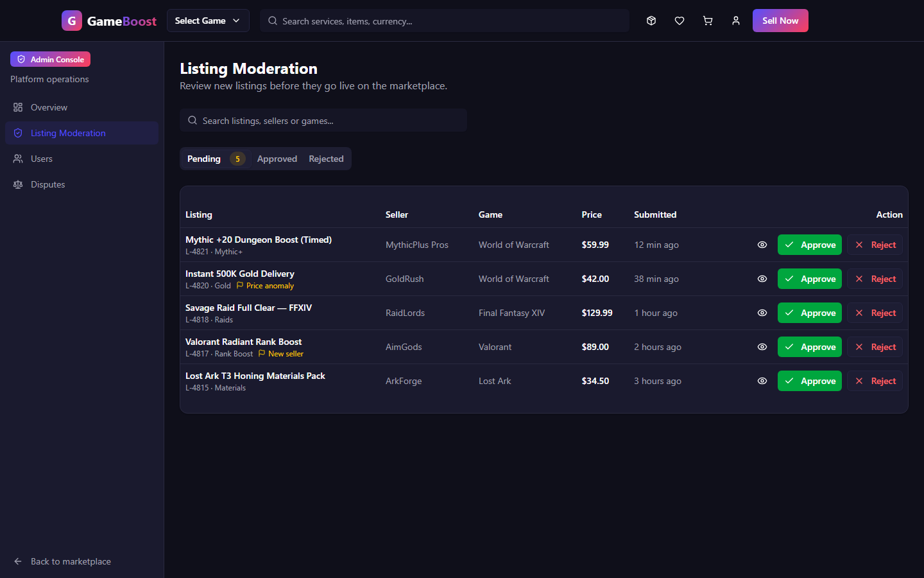Open Users in the sidebar
The width and height of the screenshot is (924, 578).
point(81,159)
